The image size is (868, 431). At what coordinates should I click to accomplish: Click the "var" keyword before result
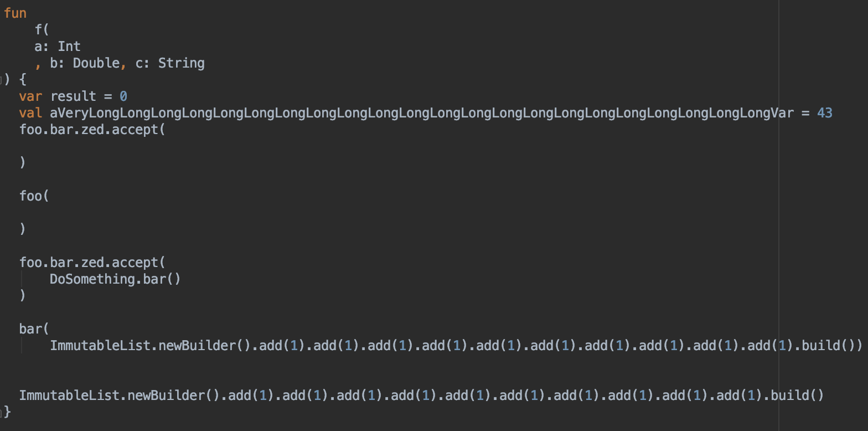coord(30,96)
